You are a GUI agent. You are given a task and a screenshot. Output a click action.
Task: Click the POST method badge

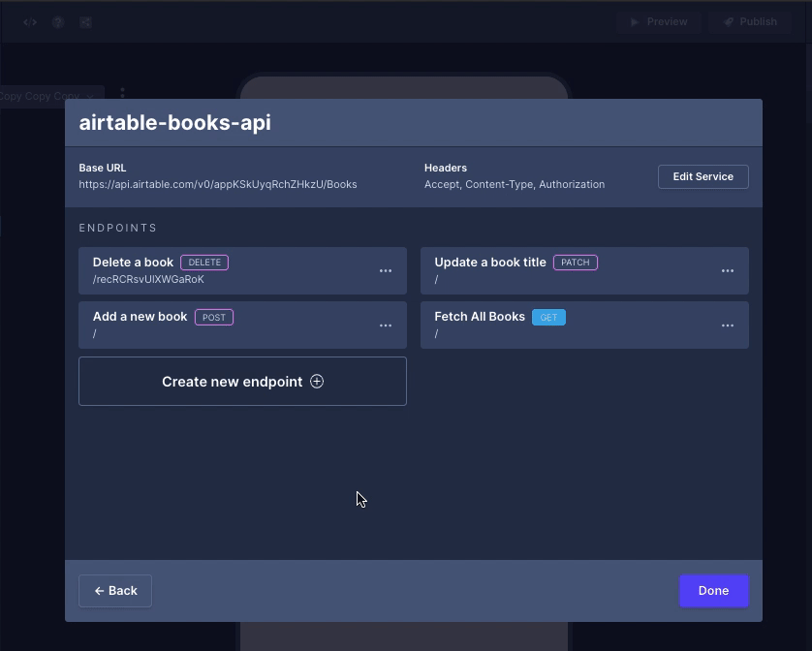click(214, 317)
